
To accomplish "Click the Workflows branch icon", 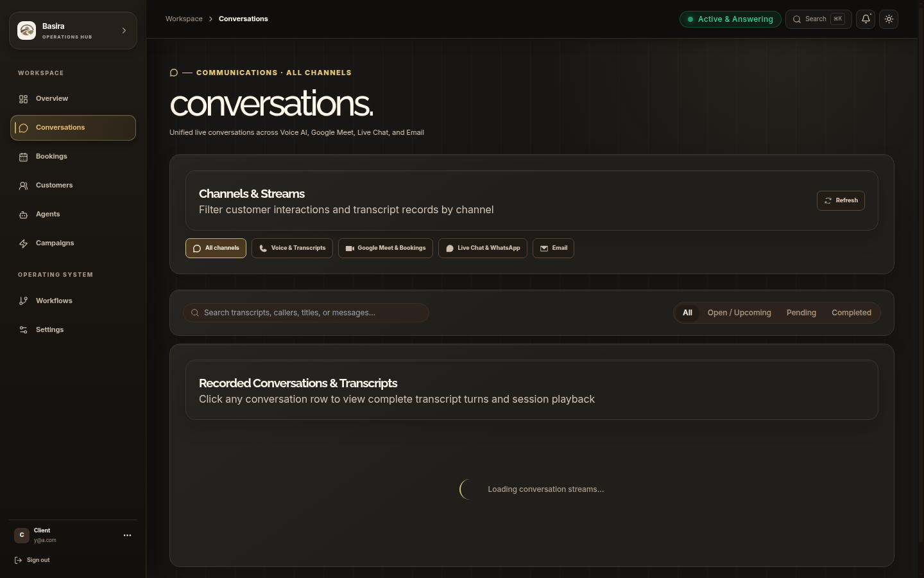I will (24, 301).
